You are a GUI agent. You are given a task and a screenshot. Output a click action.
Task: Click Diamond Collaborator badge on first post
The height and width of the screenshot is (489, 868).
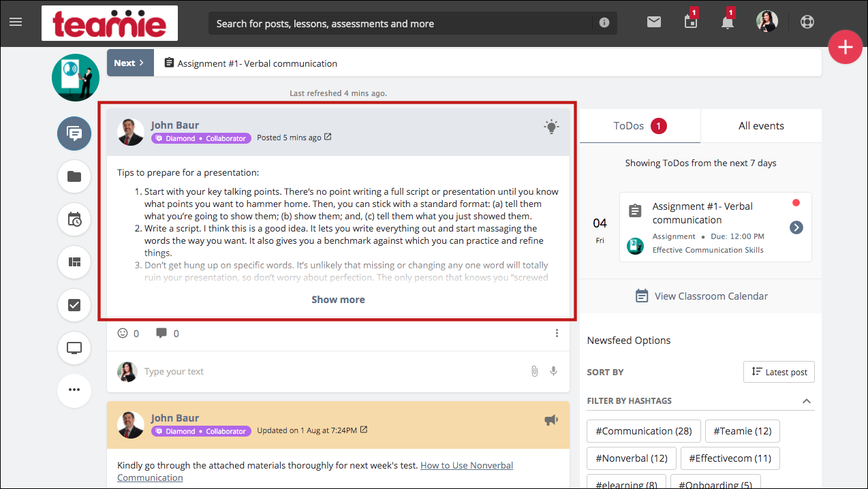coord(201,138)
